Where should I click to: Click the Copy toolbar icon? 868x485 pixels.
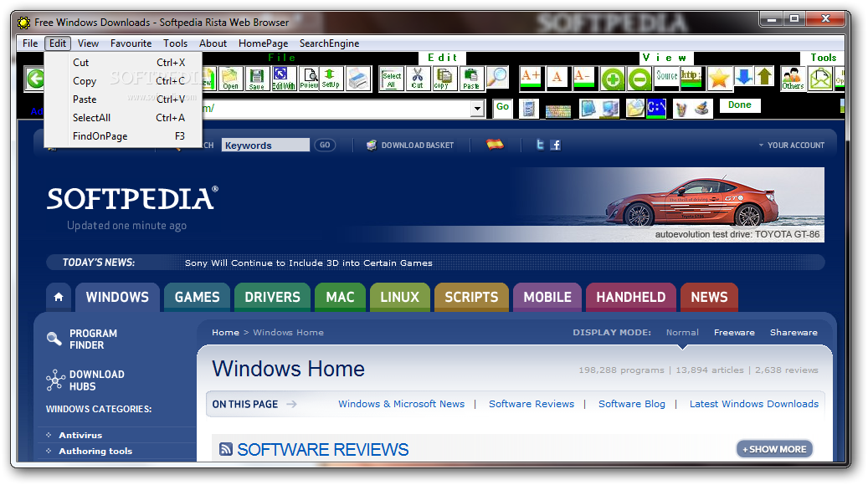(444, 79)
